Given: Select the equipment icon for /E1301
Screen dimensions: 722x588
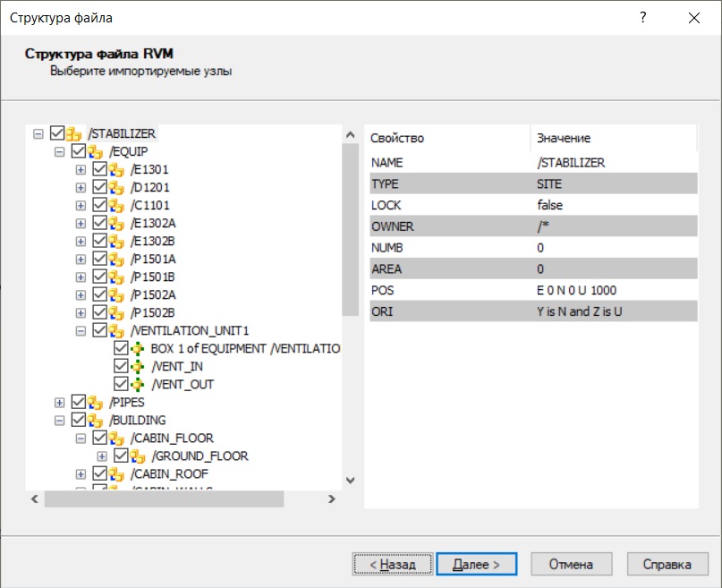Looking at the screenshot, I should [116, 170].
